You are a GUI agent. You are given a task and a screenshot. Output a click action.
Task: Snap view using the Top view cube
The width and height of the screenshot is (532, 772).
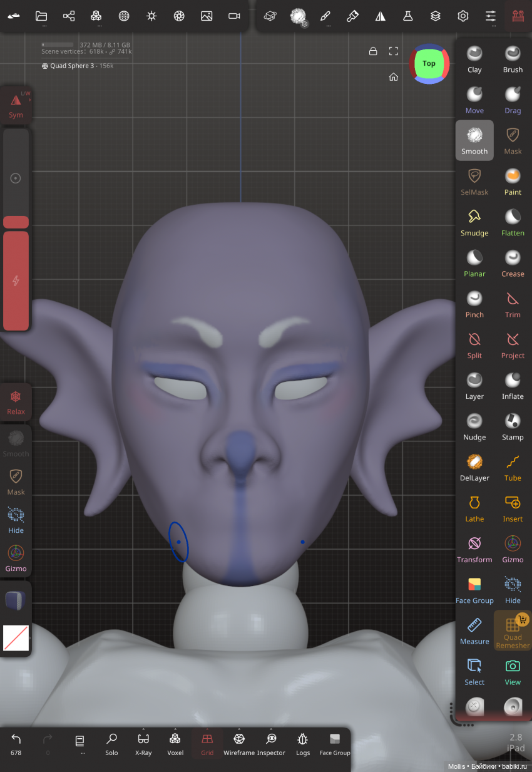(x=429, y=63)
